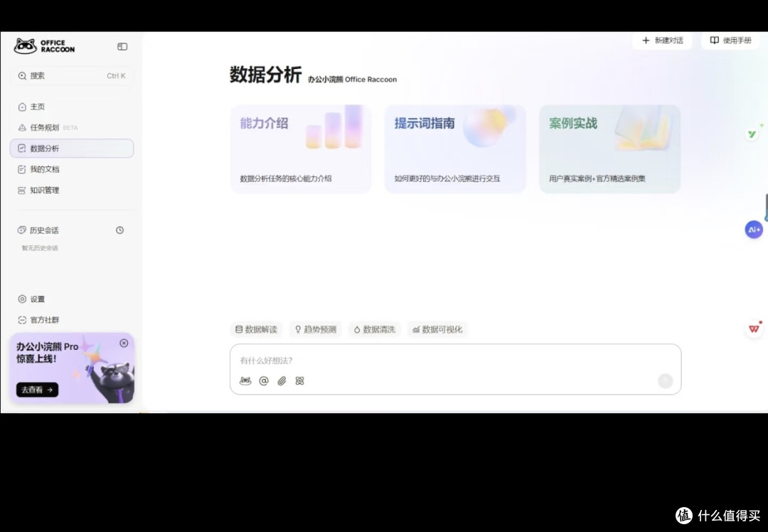Click 去查看 button in promo banner
Image resolution: width=768 pixels, height=532 pixels.
pyautogui.click(x=37, y=390)
